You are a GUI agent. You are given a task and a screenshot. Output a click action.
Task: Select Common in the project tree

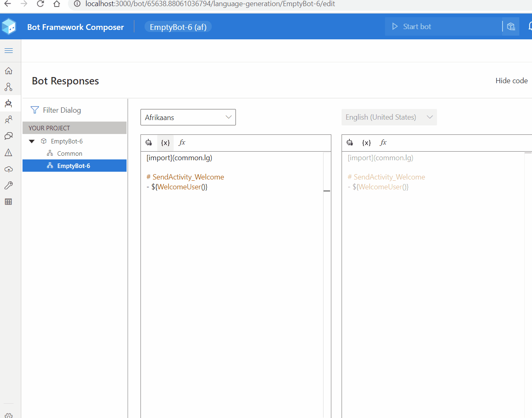(x=70, y=154)
